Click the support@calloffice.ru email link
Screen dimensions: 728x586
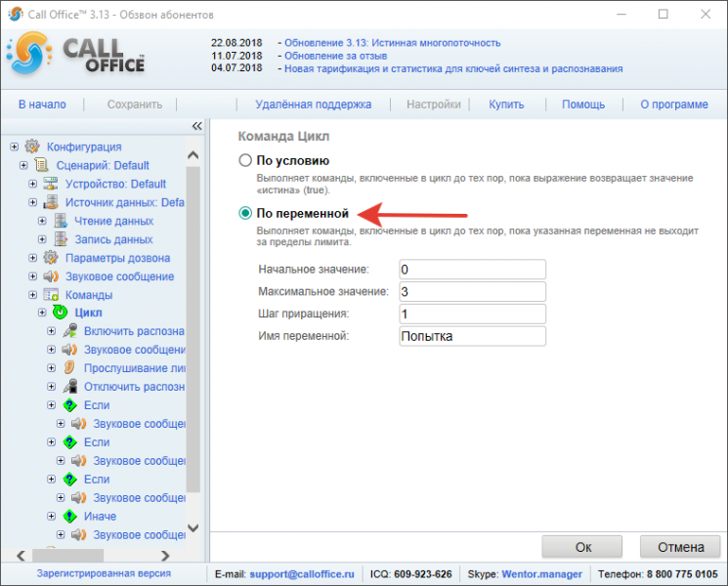[302, 574]
